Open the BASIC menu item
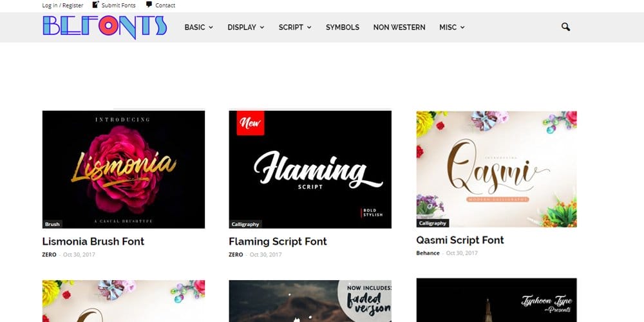 pos(194,28)
